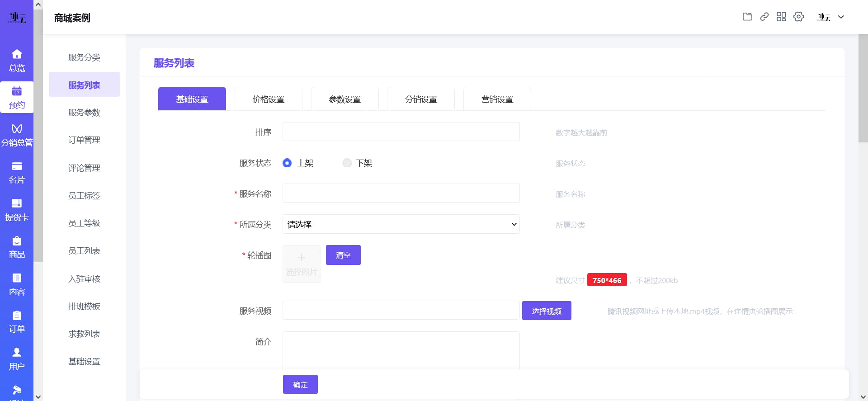The height and width of the screenshot is (401, 868).
Task: Open the 提货卡 sidebar icon
Action: (x=17, y=203)
